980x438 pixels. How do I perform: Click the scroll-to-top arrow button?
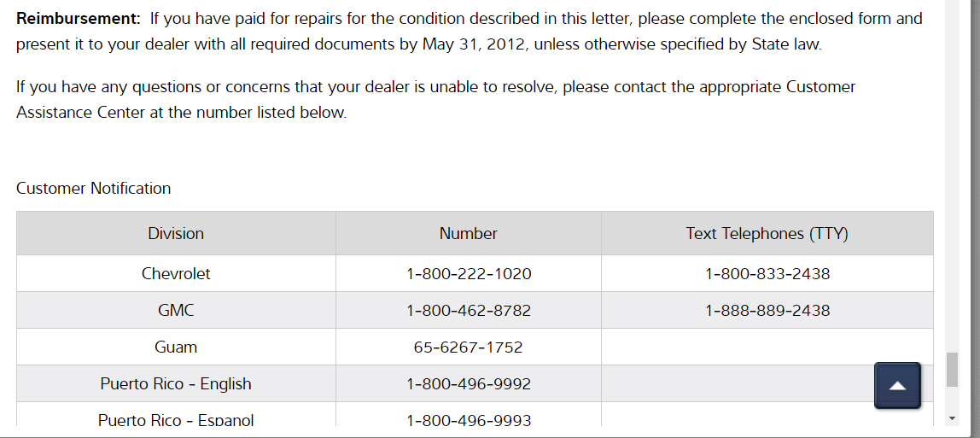coord(897,385)
